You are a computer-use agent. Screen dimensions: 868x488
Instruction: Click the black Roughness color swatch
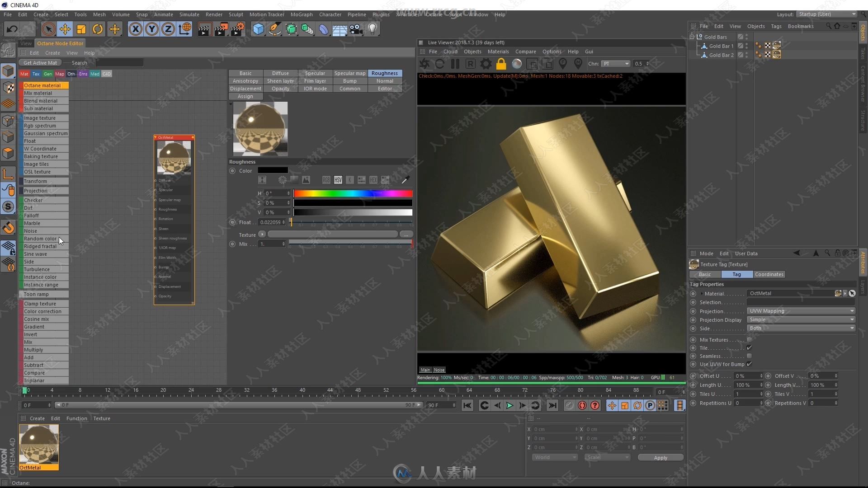(273, 170)
